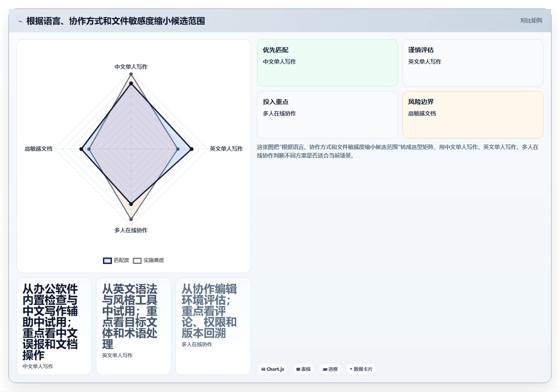Click the radar axis label 高敏感文档
560x392 pixels.
coord(38,149)
